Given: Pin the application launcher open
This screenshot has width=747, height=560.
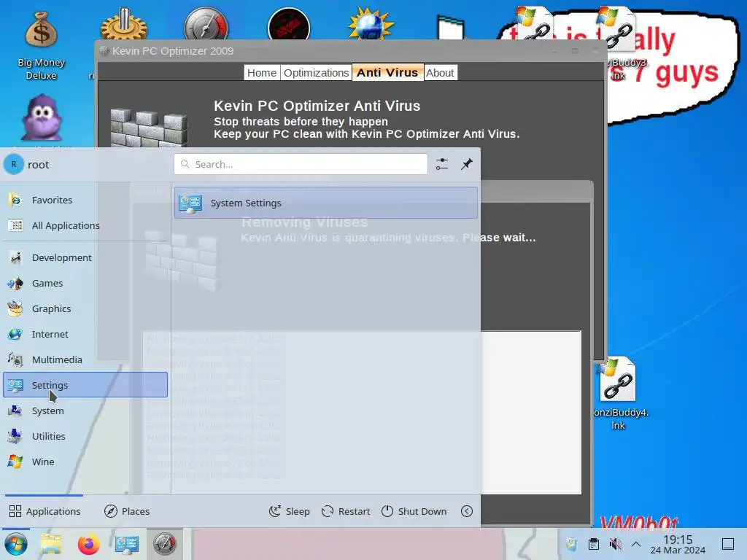Looking at the screenshot, I should (466, 164).
